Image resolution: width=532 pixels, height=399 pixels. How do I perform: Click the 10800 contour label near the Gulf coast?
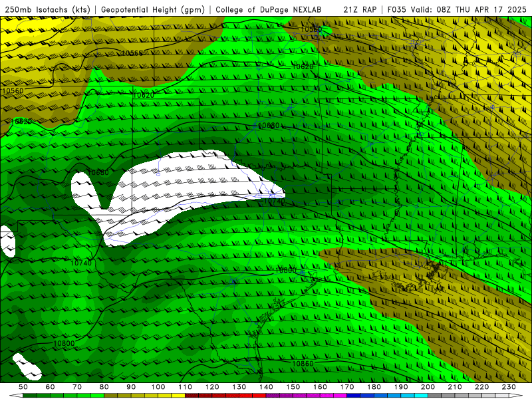(x=286, y=270)
